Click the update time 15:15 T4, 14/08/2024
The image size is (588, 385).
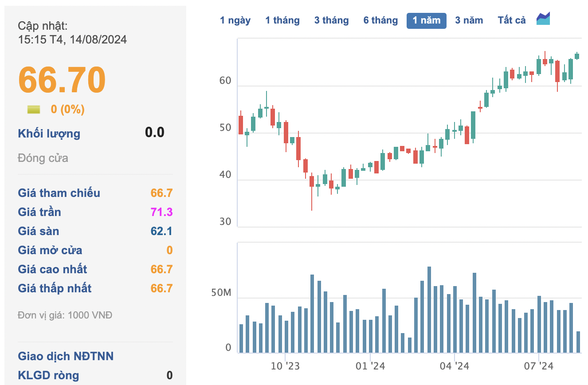pyautogui.click(x=72, y=39)
